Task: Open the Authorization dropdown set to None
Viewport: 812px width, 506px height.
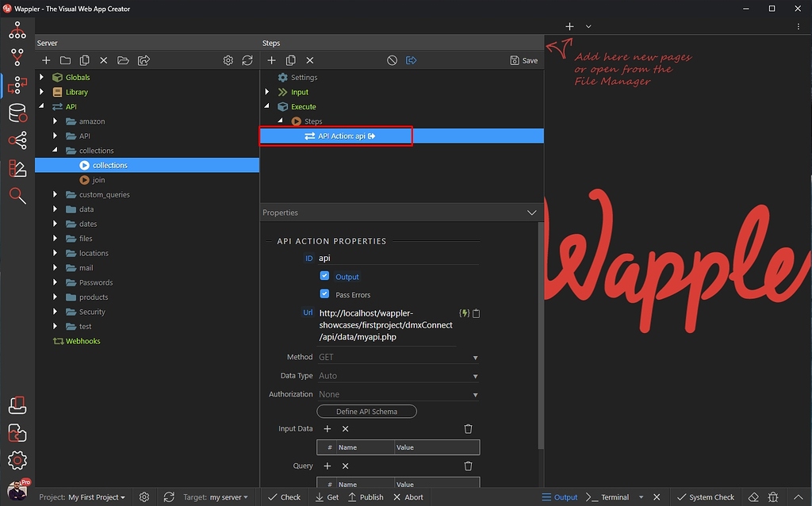Action: click(396, 393)
